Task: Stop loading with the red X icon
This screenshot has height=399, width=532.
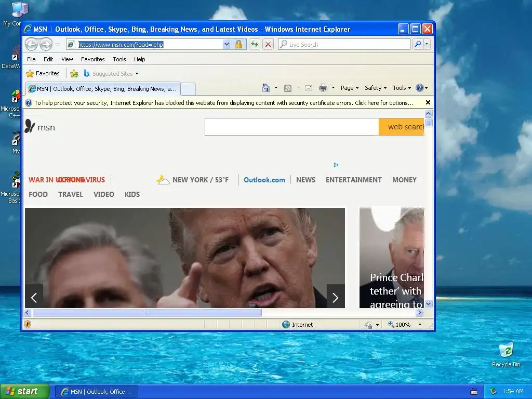Action: click(268, 45)
